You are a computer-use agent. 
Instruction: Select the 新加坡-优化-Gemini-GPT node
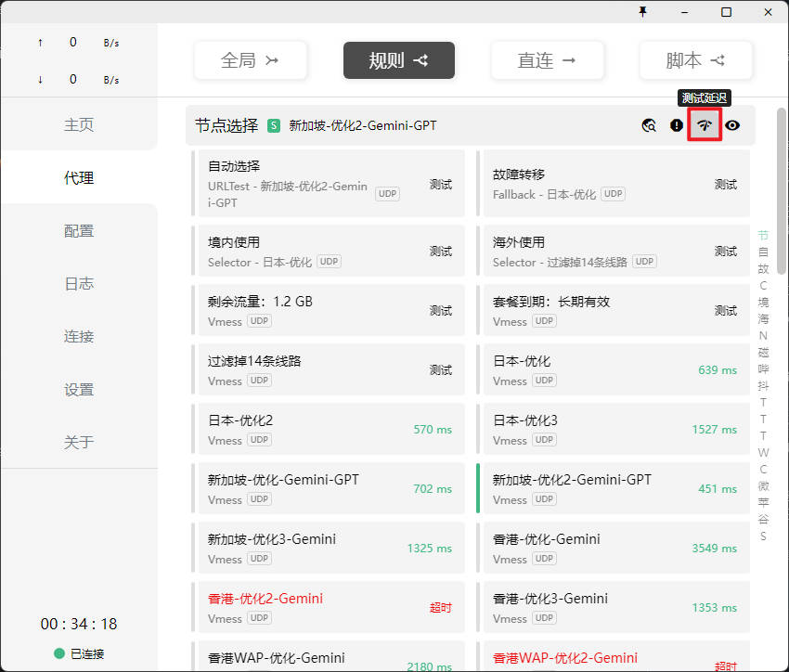328,488
